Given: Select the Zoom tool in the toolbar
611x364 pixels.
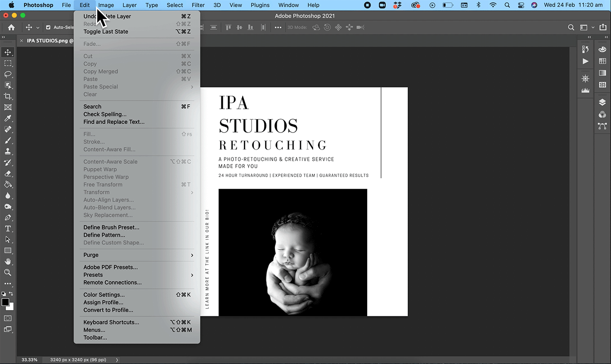Looking at the screenshot, I should click(x=8, y=272).
